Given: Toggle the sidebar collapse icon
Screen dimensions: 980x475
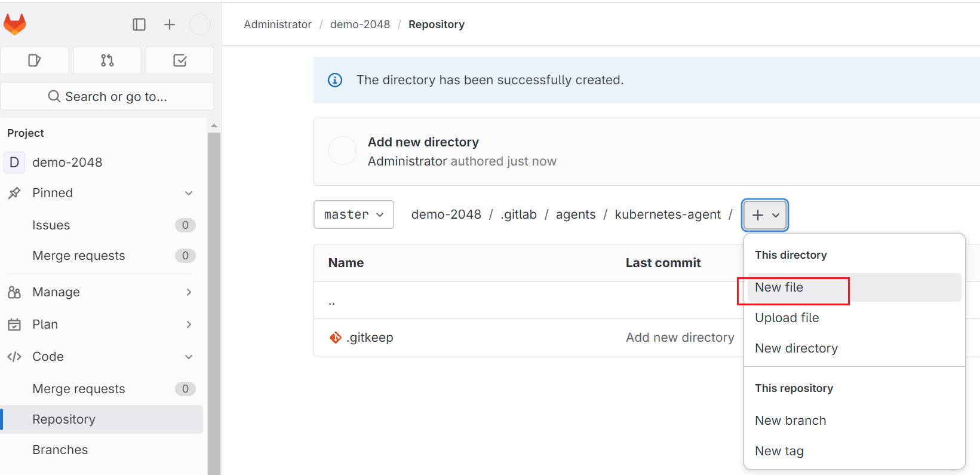Looking at the screenshot, I should (x=139, y=24).
